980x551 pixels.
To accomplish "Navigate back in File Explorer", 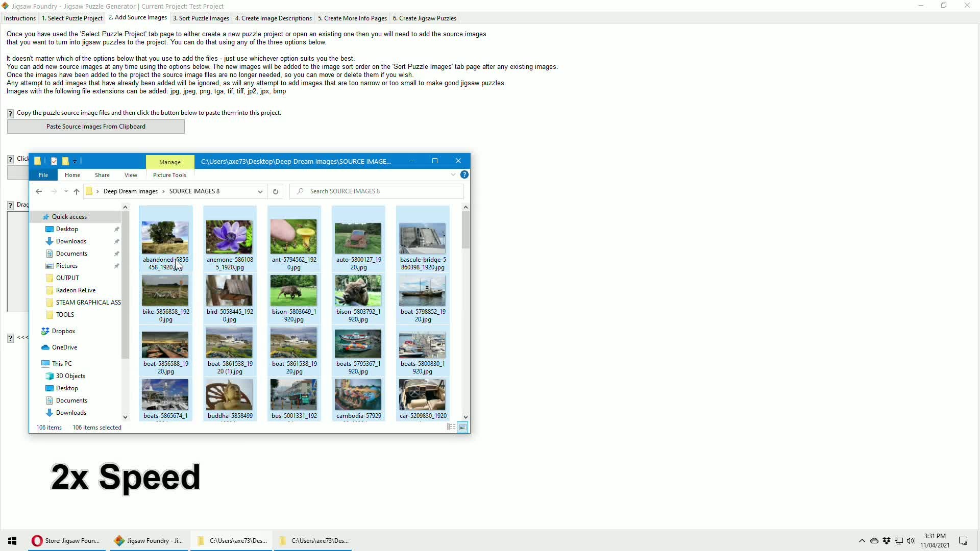I will click(x=39, y=191).
